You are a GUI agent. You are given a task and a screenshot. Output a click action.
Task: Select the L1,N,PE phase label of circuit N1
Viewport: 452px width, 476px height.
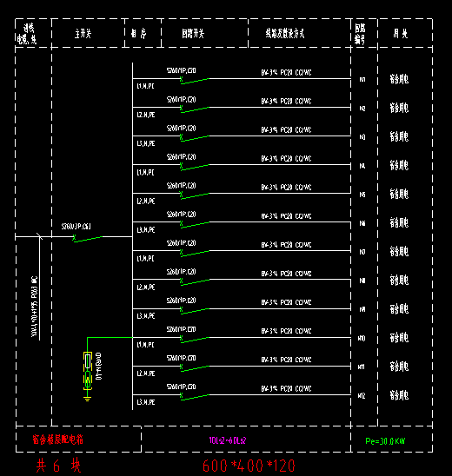tap(145, 86)
